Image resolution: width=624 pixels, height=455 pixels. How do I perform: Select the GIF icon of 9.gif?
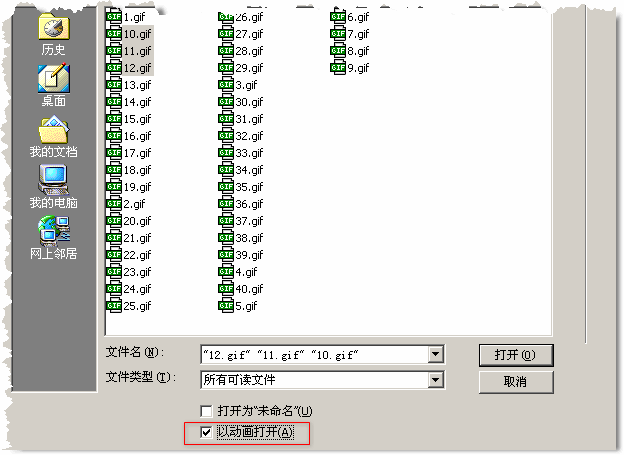pos(338,68)
